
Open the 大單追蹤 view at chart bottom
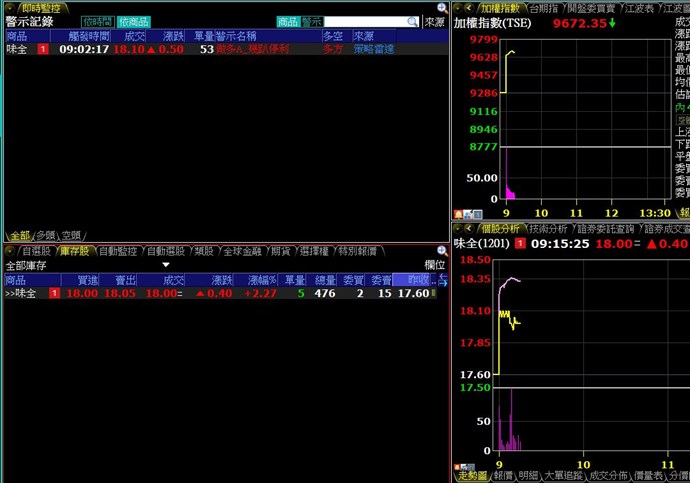pos(561,476)
